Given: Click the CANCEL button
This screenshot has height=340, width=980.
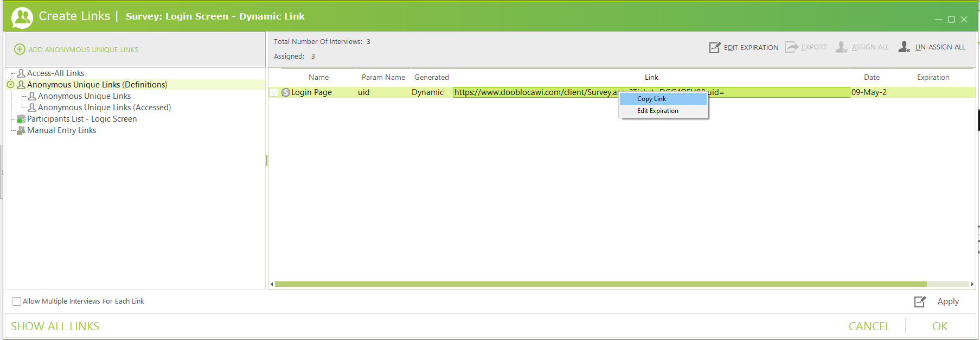Looking at the screenshot, I should point(869,326).
